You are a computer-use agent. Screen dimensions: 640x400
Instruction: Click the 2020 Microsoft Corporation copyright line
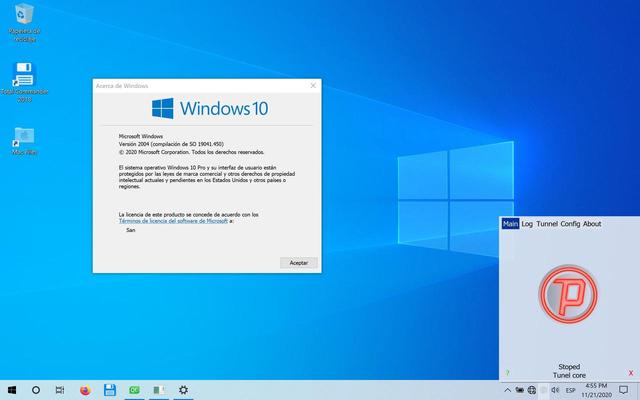click(x=191, y=152)
